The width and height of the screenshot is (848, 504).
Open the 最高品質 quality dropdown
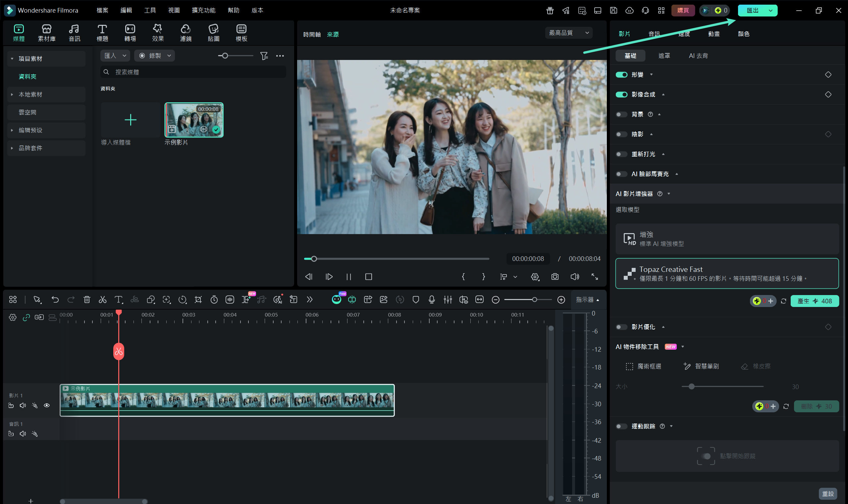(x=569, y=33)
